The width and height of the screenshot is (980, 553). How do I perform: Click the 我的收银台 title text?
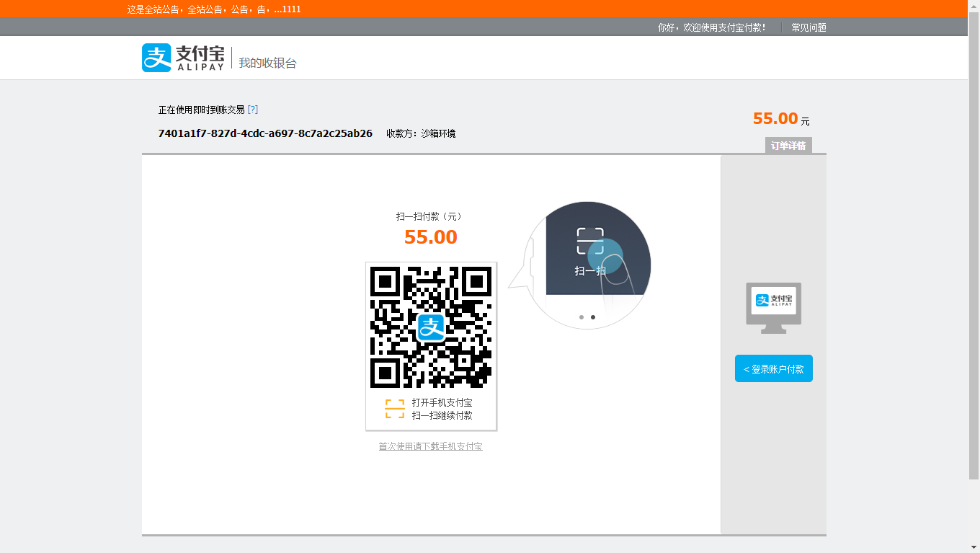[x=267, y=63]
